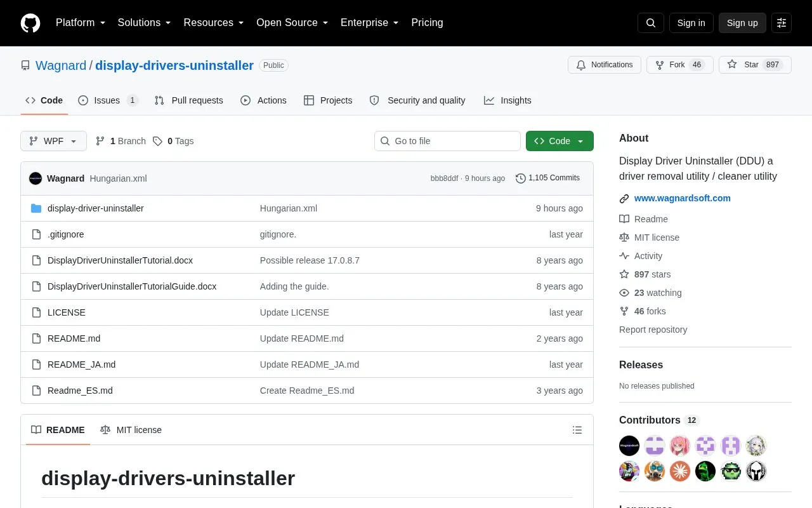The image size is (812, 508).
Task: Open README outline list icon
Action: [577, 430]
